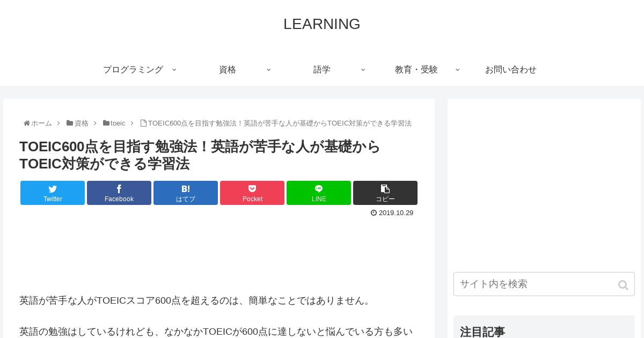Click the document icon in the breadcrumb

pos(143,123)
